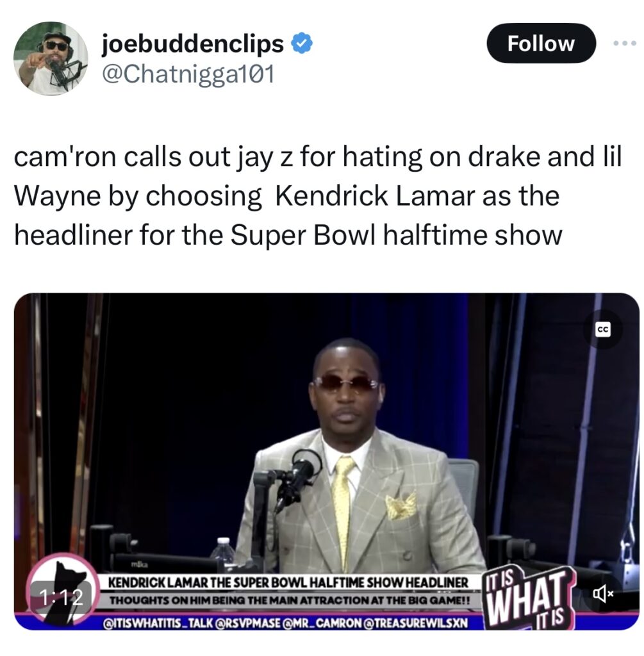Click the thoughts on main attraction subtitle

tap(290, 600)
